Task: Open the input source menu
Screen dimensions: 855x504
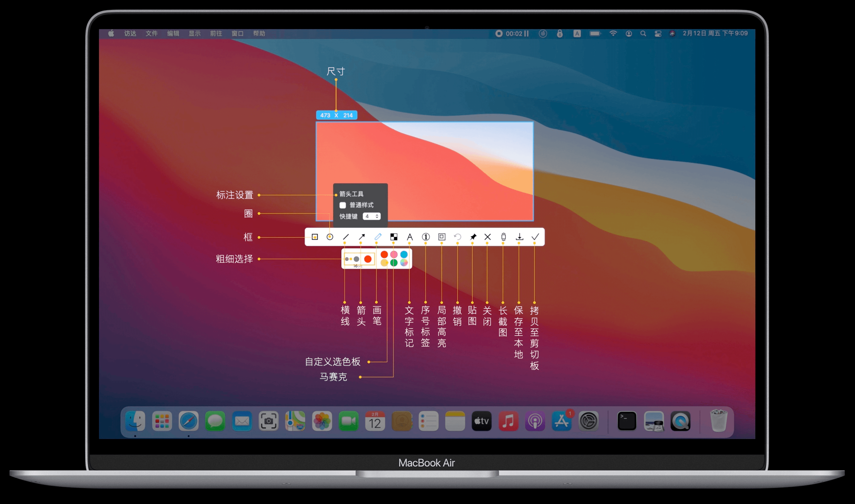Action: point(577,34)
